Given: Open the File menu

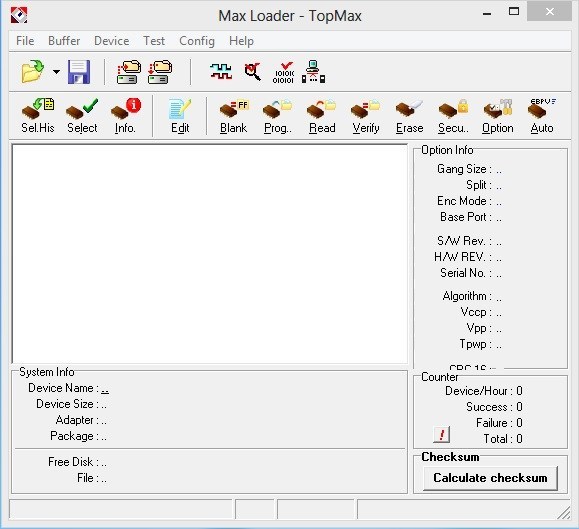Looking at the screenshot, I should [25, 41].
